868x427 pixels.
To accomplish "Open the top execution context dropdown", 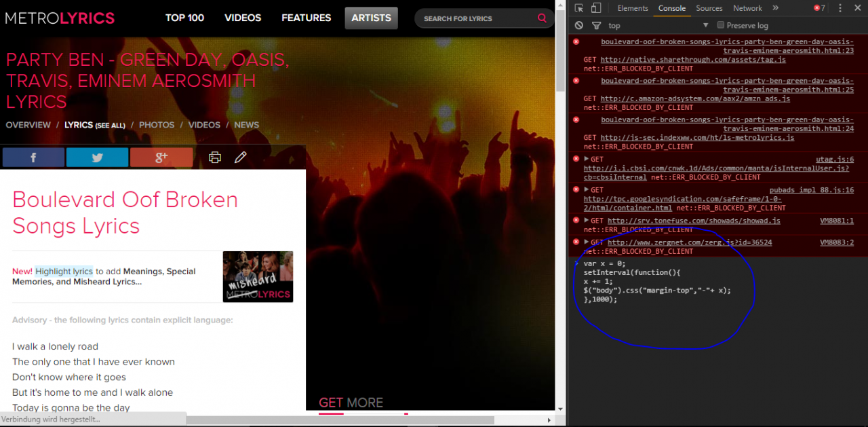I will [658, 25].
